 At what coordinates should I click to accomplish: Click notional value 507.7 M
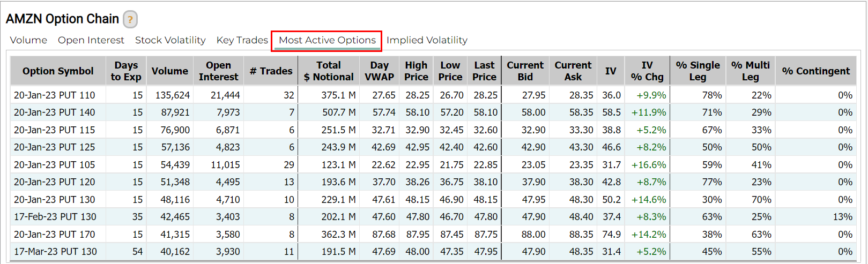339,112
